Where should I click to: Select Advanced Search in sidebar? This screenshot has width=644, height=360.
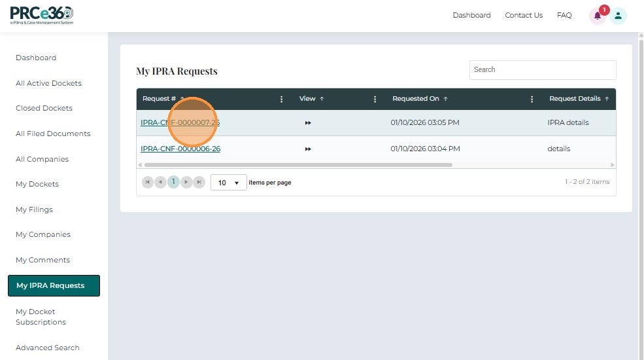click(48, 348)
